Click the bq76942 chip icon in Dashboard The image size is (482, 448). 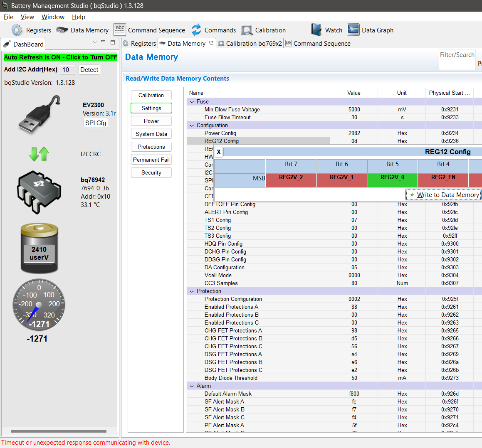point(39,192)
